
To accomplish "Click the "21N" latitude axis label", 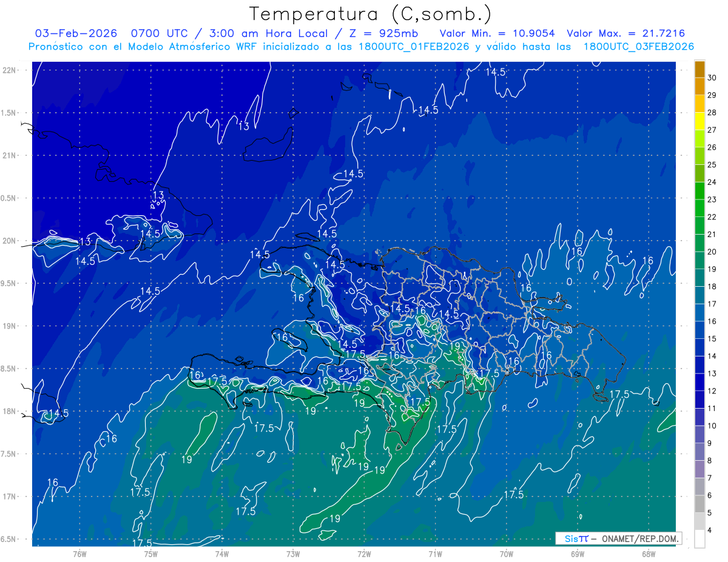I will [10, 155].
